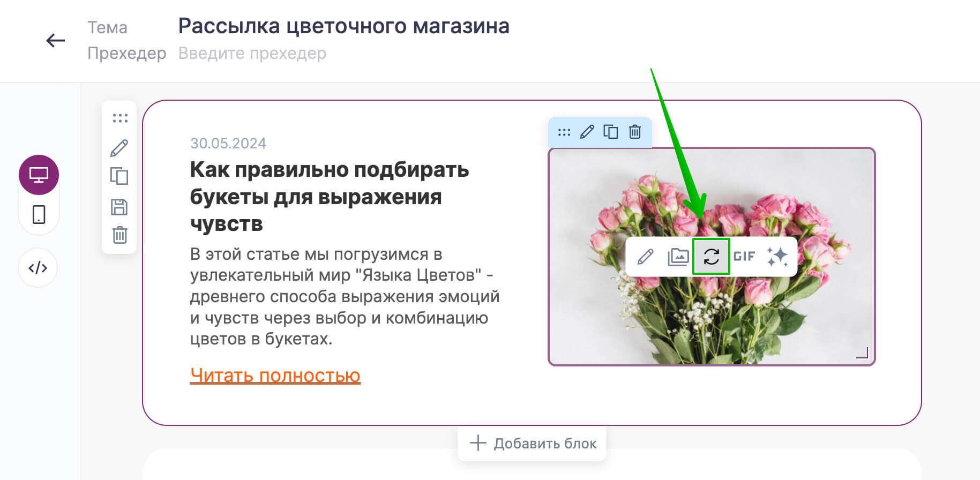Edit the block with pencil icon
Screen dimensions: 980x480
119,148
